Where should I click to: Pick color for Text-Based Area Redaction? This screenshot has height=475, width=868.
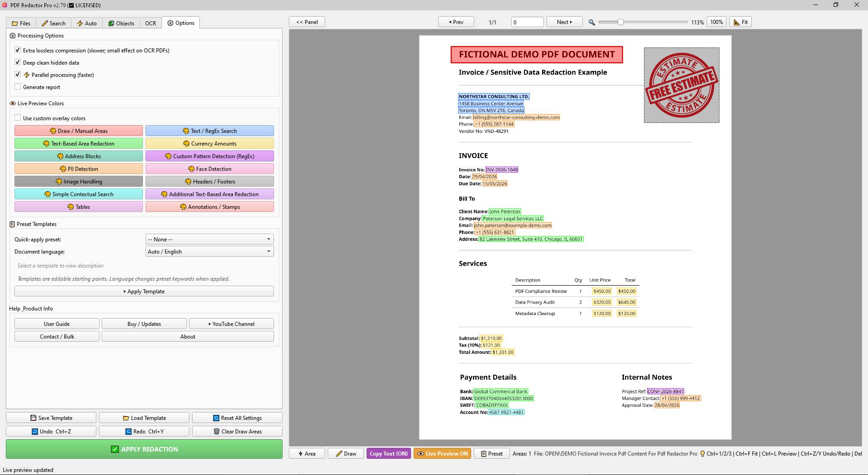tap(79, 144)
